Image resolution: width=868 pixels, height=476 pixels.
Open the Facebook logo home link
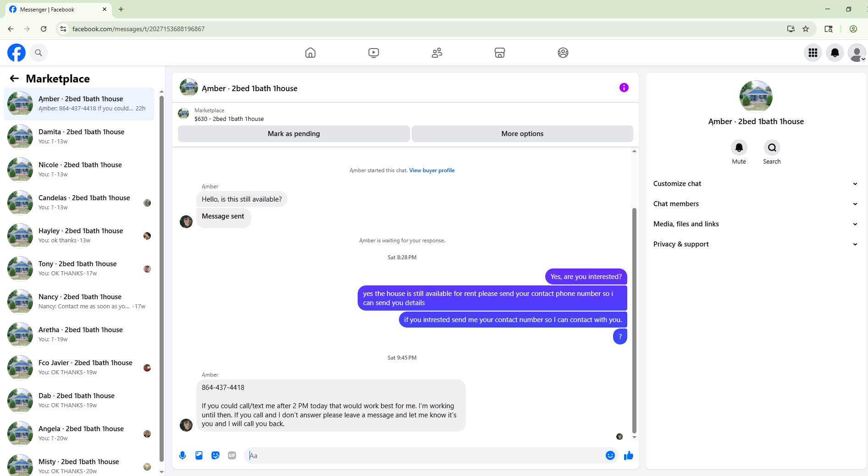[x=17, y=53]
